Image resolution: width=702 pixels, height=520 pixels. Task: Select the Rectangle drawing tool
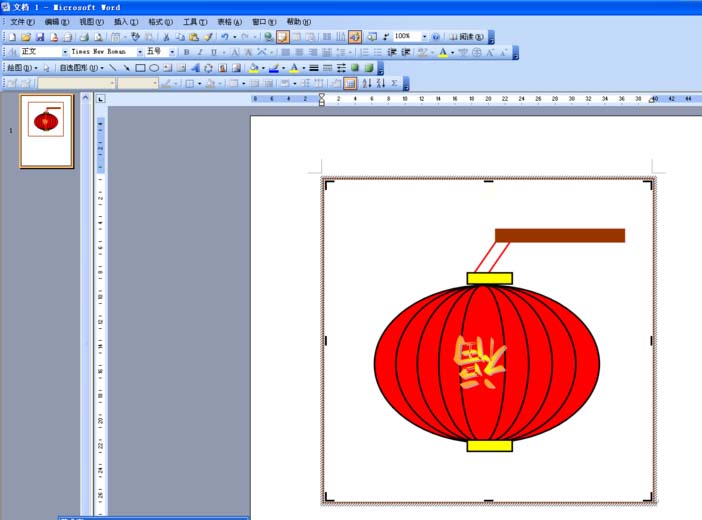[x=140, y=68]
